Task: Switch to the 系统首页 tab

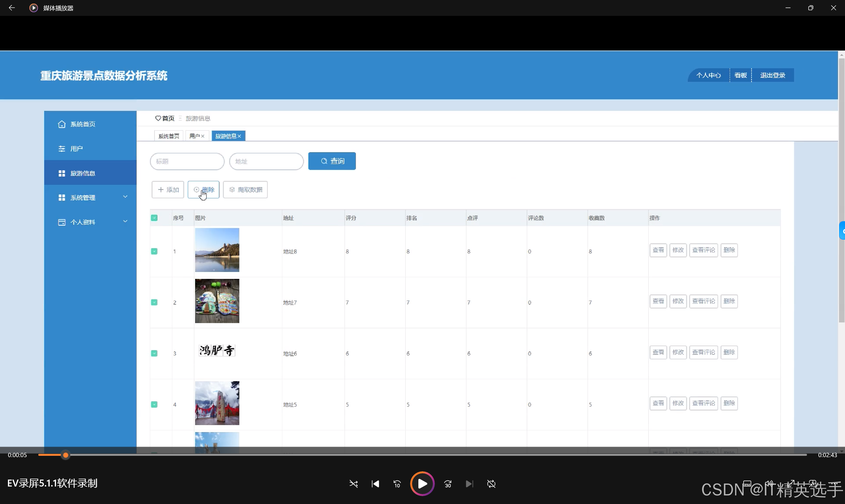Action: pyautogui.click(x=169, y=136)
